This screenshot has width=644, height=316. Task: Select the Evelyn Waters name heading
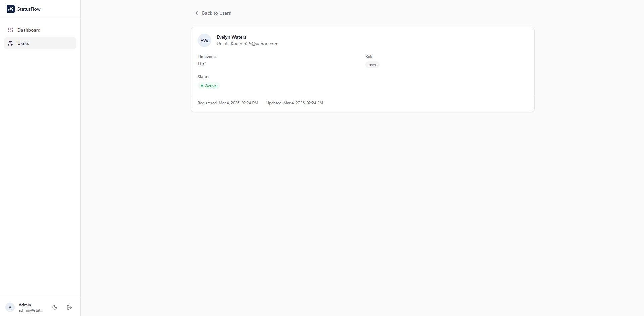tap(231, 37)
